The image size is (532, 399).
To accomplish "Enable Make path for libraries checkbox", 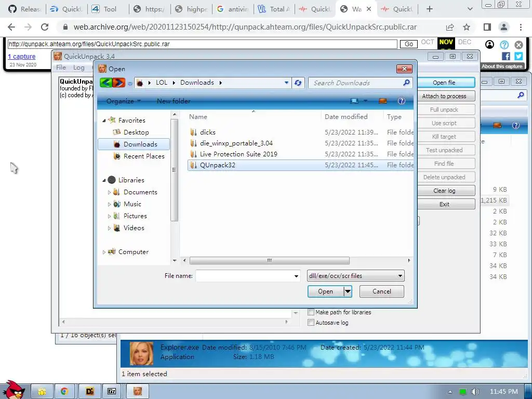I will point(311,312).
